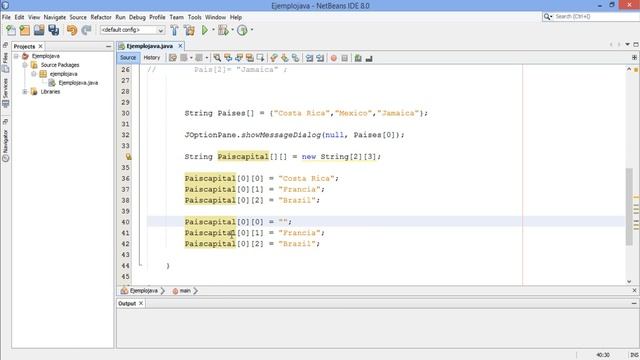Viewport: 640px width, 360px height.
Task: Click Next Bookmark icon in editor toolbar
Action: [284, 58]
